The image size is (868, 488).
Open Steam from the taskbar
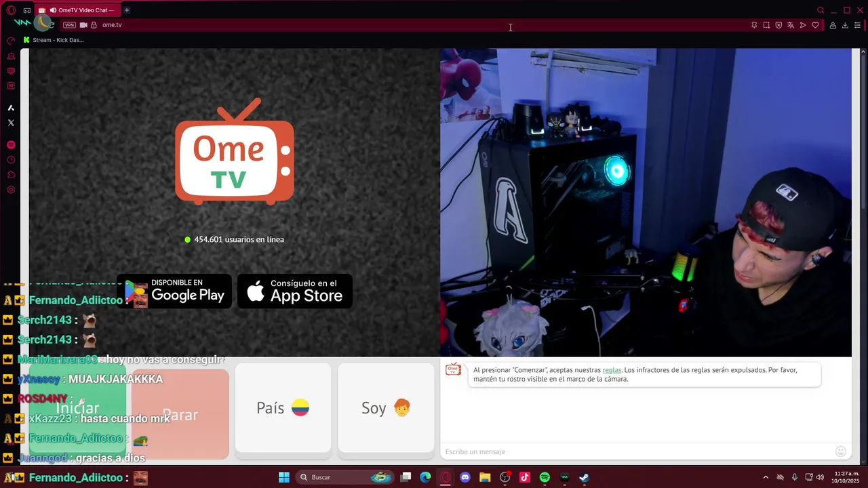[x=584, y=477]
